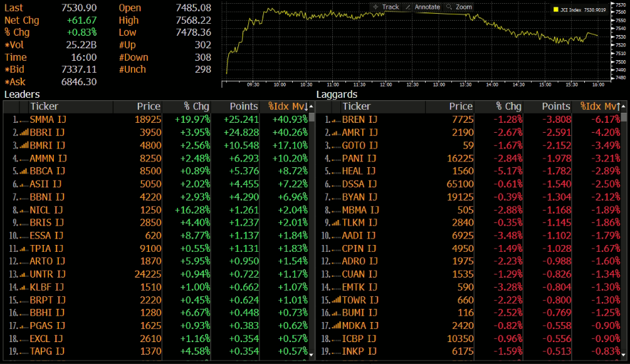Click the volume bar icon beside TOWR IJ

tap(336, 299)
